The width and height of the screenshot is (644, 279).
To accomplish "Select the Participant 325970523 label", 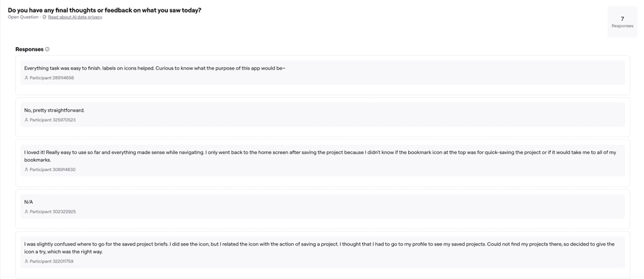I will click(53, 120).
